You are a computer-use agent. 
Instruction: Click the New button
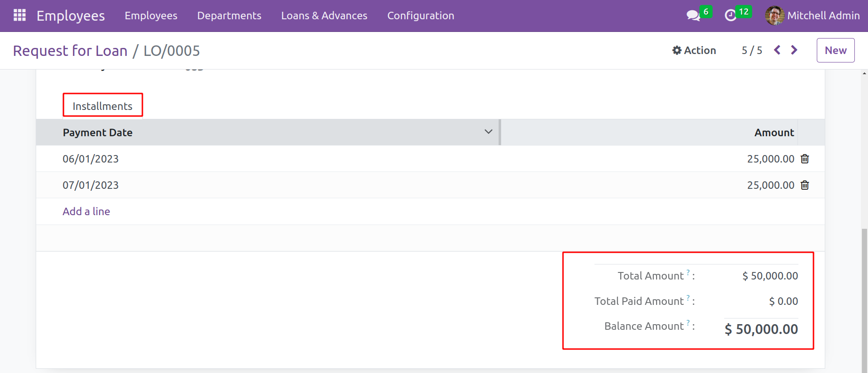835,50
